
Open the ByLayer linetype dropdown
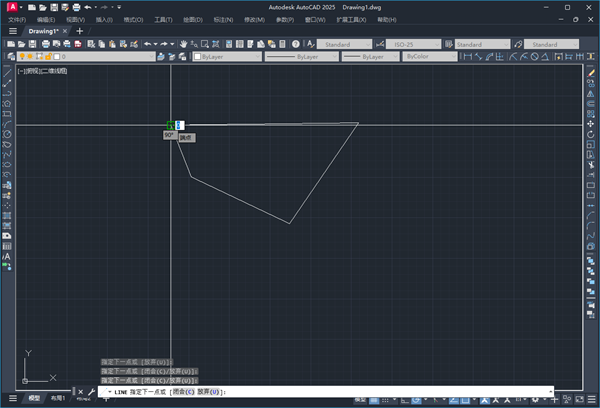(x=302, y=57)
